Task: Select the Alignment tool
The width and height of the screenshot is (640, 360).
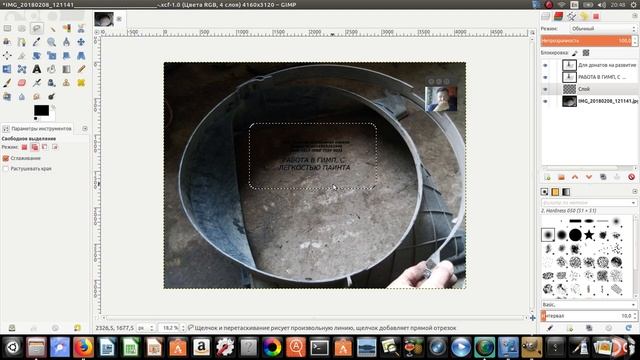Action: pos(7,56)
